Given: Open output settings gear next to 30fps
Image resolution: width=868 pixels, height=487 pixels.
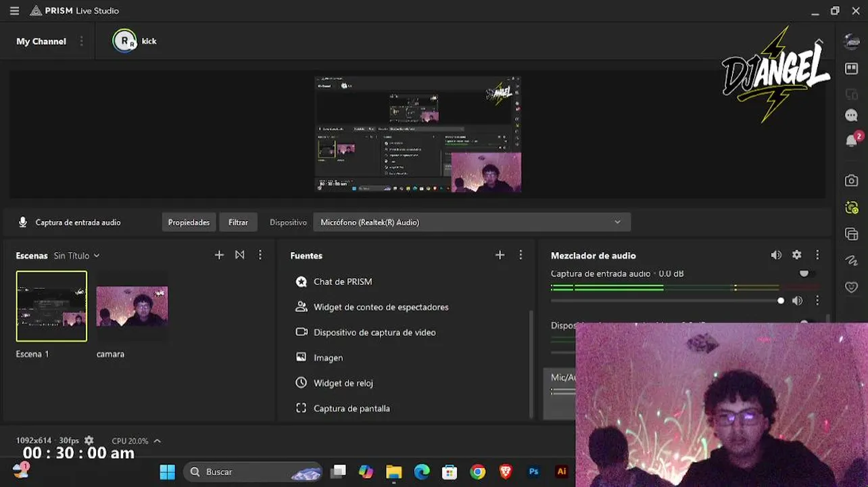Looking at the screenshot, I should pyautogui.click(x=89, y=440).
